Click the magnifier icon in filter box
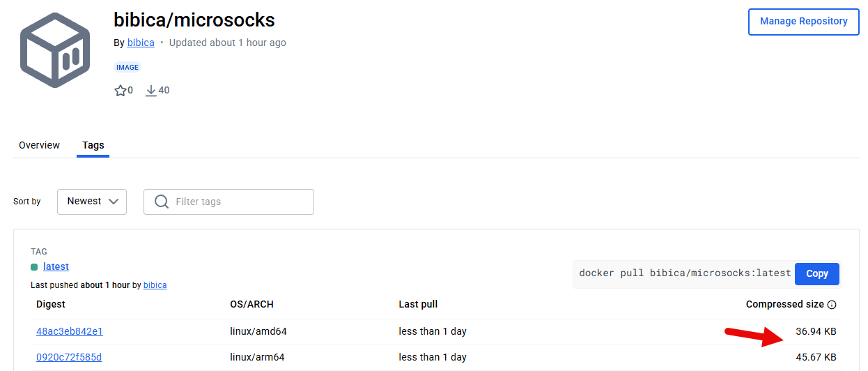This screenshot has height=371, width=868. [x=162, y=202]
